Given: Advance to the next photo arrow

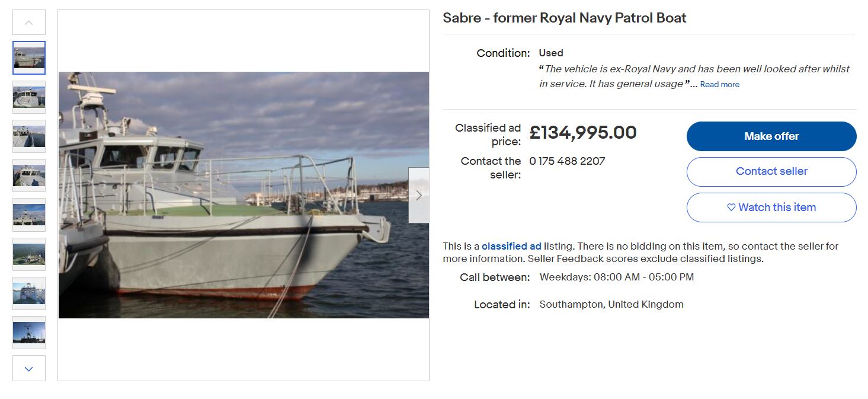Looking at the screenshot, I should (419, 195).
